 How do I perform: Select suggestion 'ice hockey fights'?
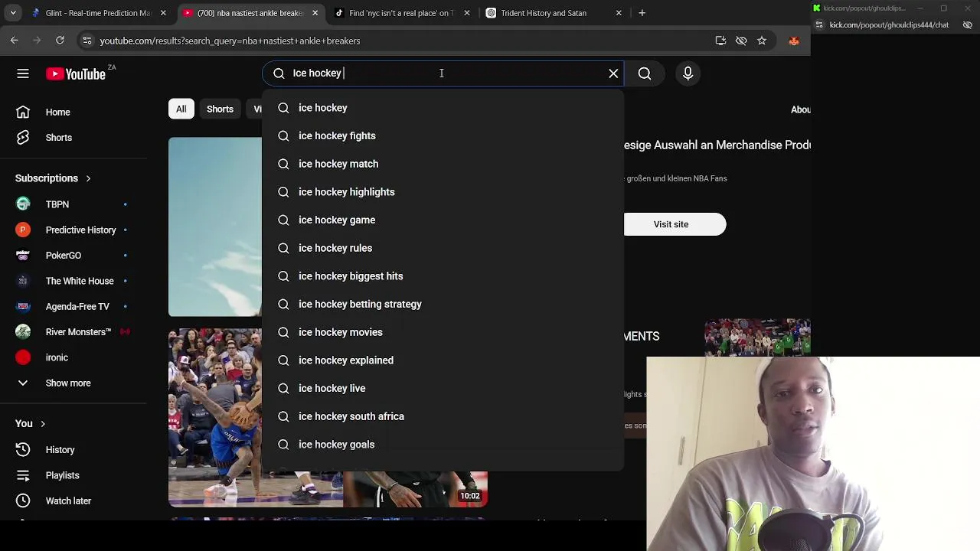[x=443, y=135]
